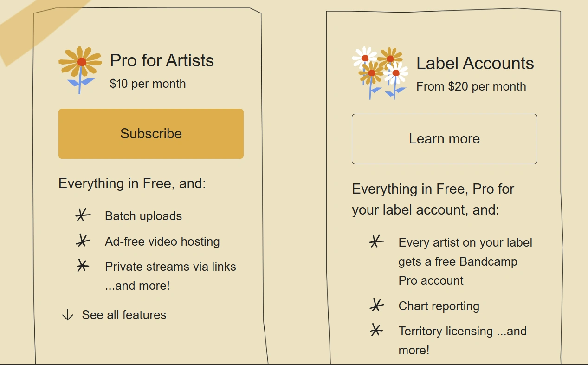This screenshot has height=365, width=588.
Task: Click the From $20 per month price text
Action: 471,86
